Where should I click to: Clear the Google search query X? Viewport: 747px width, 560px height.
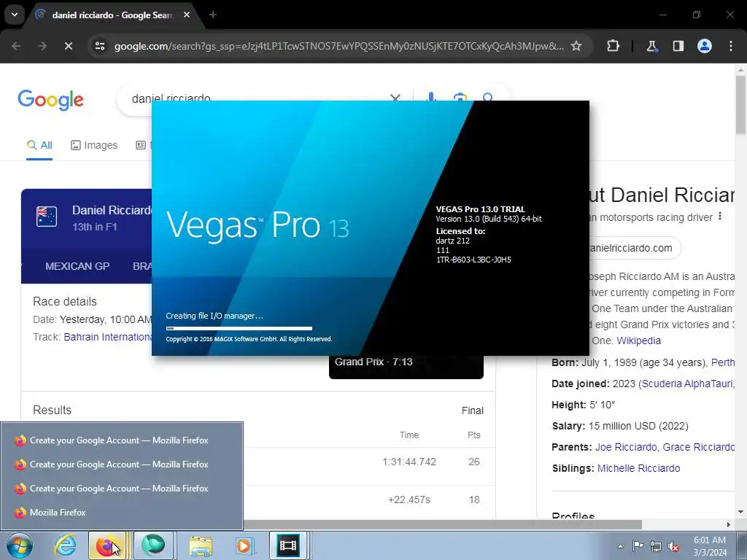395,98
